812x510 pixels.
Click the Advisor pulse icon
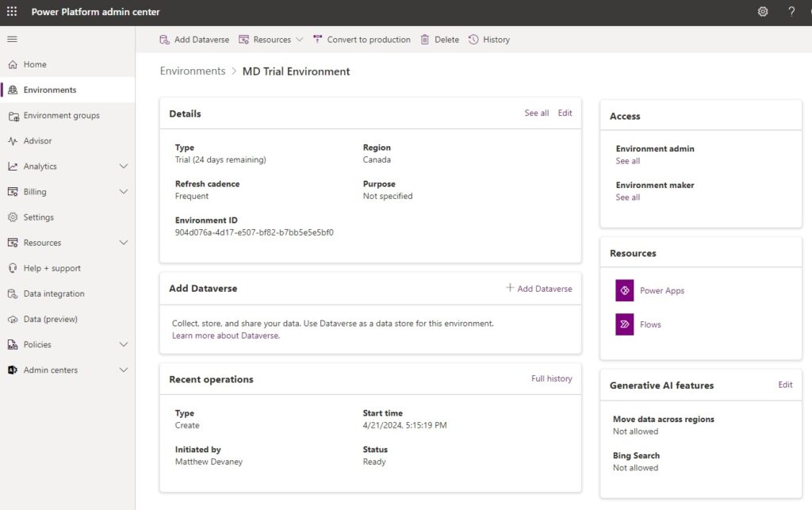pos(13,141)
